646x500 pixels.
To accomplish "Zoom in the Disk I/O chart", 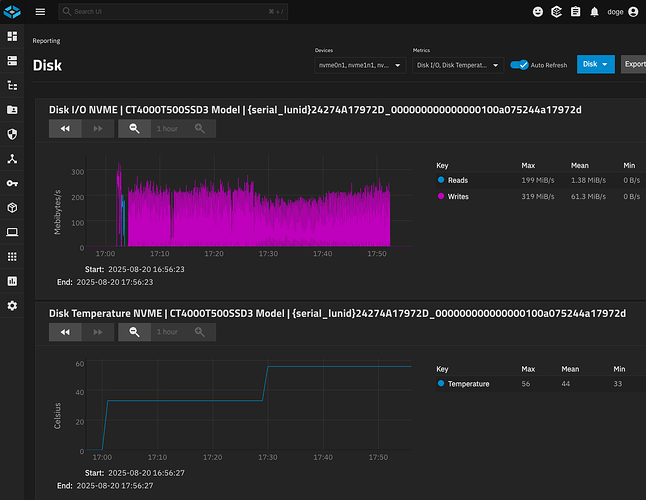I will (x=200, y=129).
